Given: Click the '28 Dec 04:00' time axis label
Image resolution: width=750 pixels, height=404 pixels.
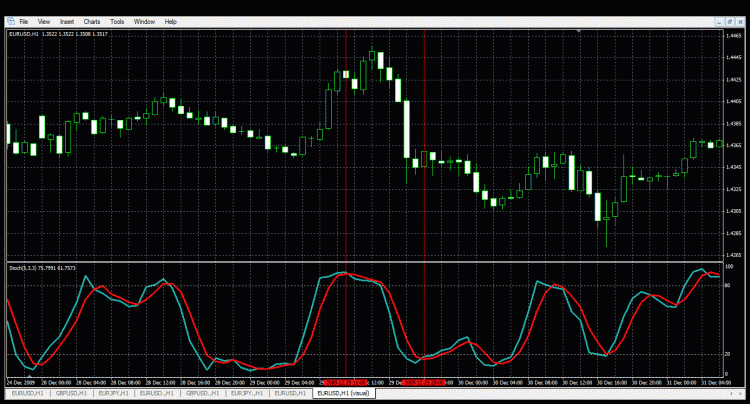Looking at the screenshot, I should [91, 382].
